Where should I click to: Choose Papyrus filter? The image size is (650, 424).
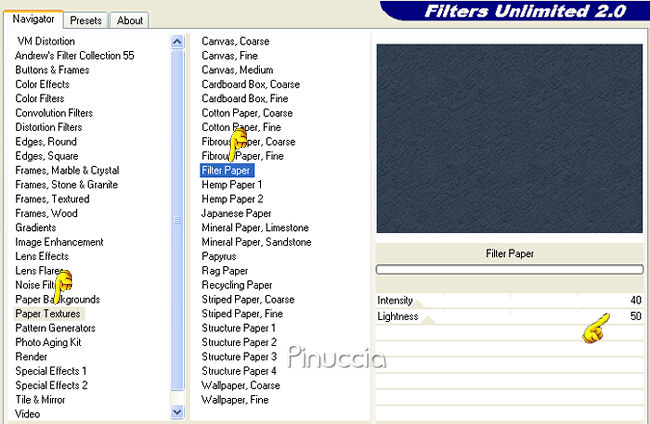tap(219, 257)
